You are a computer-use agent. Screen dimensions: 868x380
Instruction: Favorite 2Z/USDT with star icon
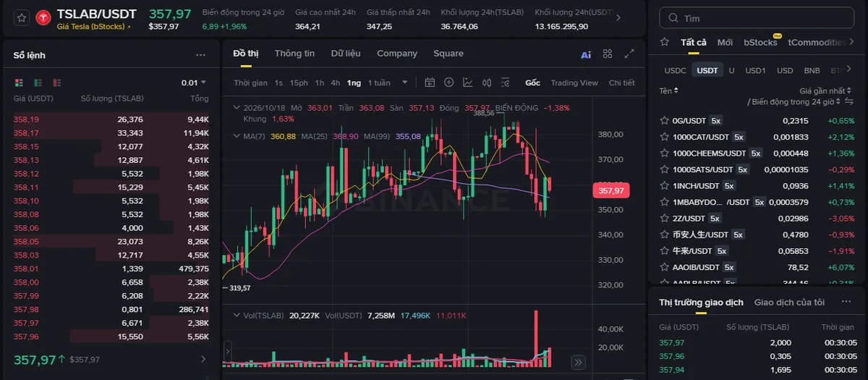(664, 218)
